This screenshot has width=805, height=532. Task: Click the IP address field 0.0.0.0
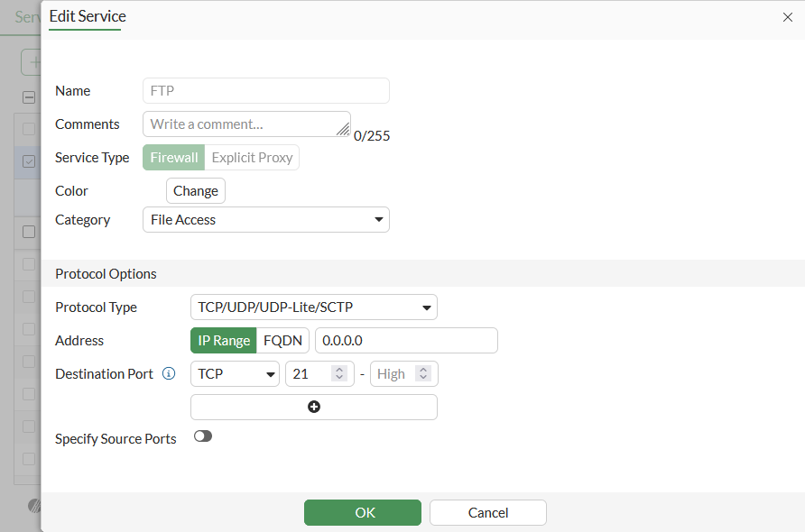tap(406, 341)
